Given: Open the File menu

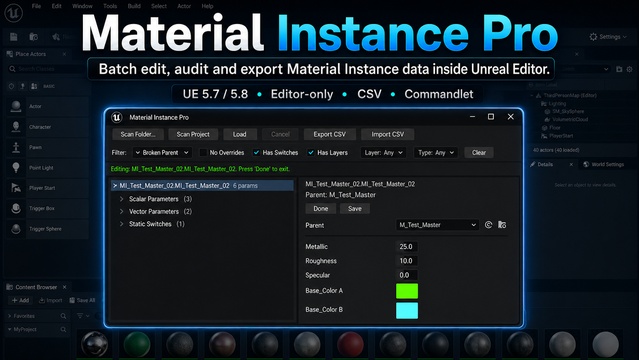Looking at the screenshot, I should pyautogui.click(x=36, y=6).
